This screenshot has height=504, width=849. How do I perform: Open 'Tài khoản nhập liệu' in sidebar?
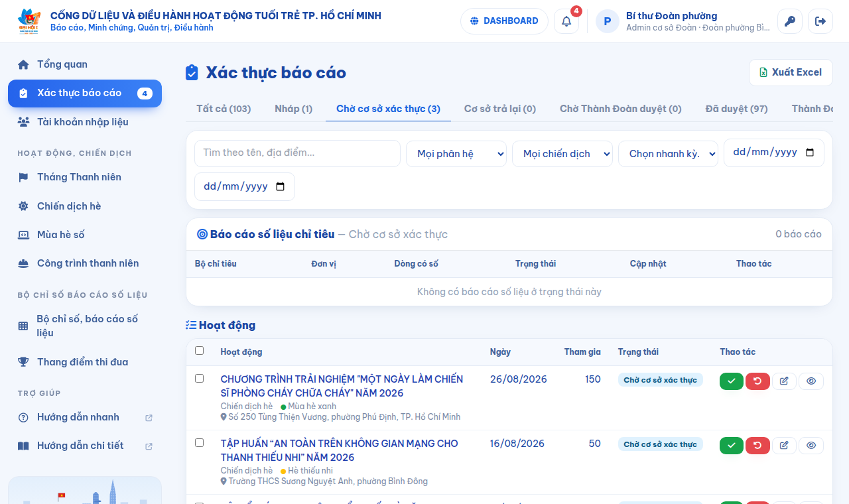[85, 122]
